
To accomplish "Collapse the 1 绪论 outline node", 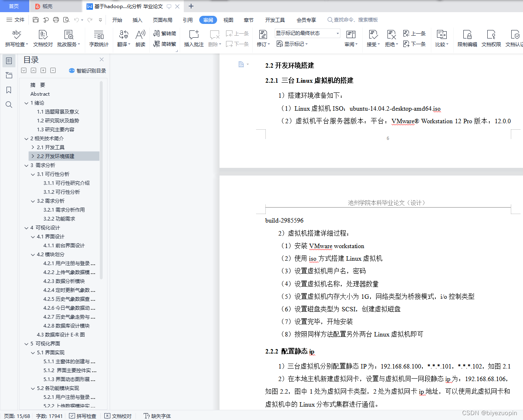I will 26,103.
